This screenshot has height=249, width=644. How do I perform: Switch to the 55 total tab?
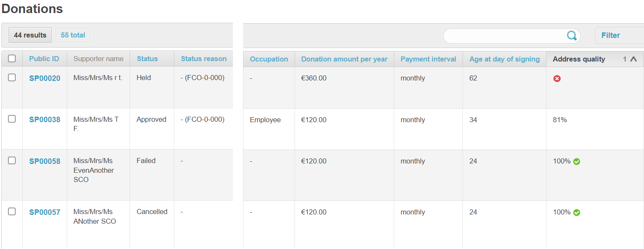click(x=73, y=35)
